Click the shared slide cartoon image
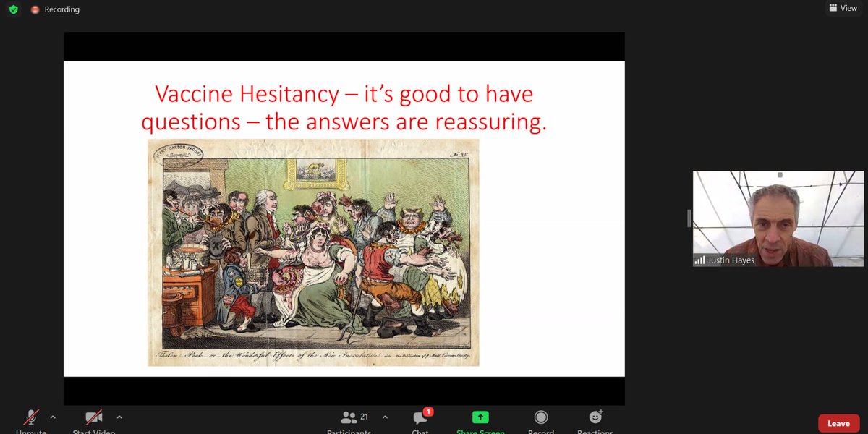The height and width of the screenshot is (434, 868). (313, 252)
